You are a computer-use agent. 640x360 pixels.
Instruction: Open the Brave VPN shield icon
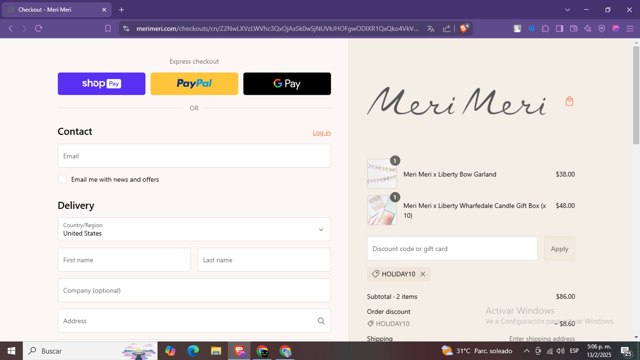[602, 29]
